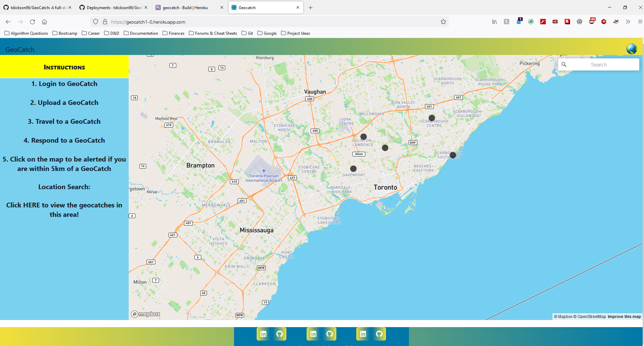Open the Bootcamp bookmark folder

(65, 33)
